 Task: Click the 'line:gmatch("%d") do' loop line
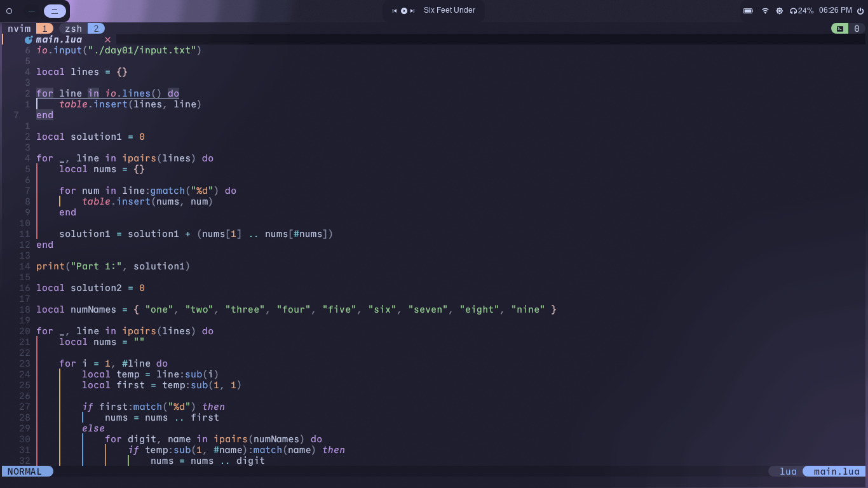147,191
